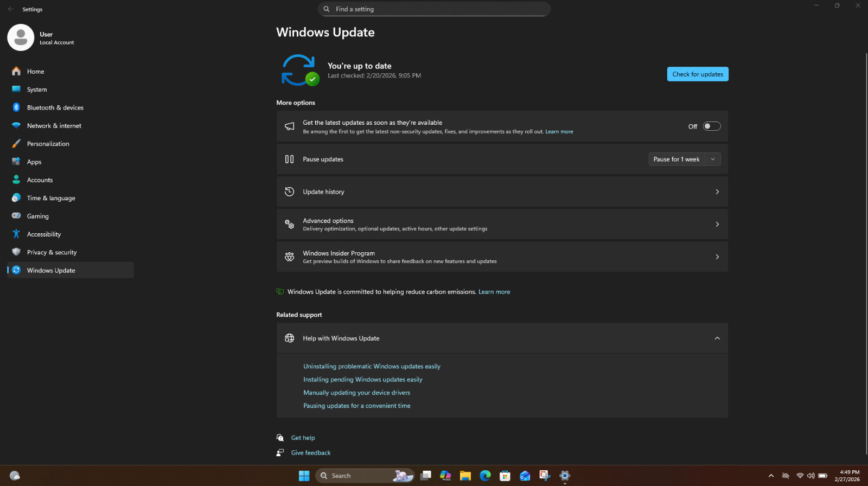868x486 pixels.
Task: Open Home in the settings sidebar
Action: pyautogui.click(x=71, y=71)
